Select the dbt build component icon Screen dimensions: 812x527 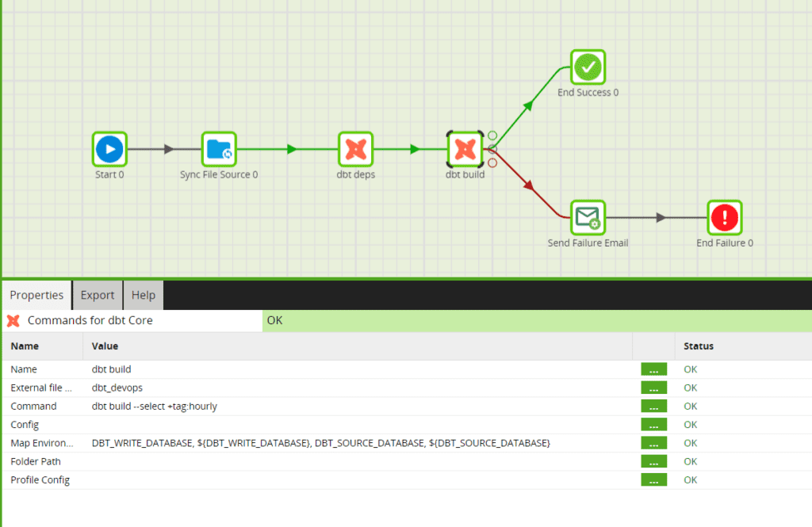pyautogui.click(x=465, y=149)
